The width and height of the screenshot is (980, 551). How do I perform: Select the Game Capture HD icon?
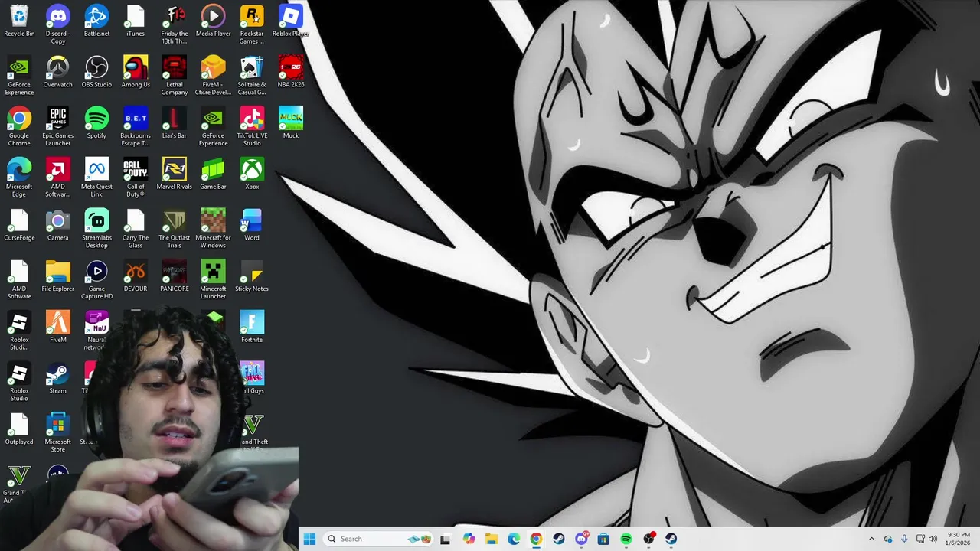[96, 280]
